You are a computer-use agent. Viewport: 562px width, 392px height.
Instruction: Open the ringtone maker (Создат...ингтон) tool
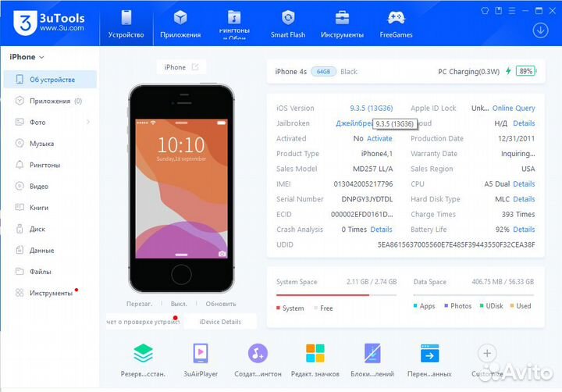pyautogui.click(x=258, y=360)
